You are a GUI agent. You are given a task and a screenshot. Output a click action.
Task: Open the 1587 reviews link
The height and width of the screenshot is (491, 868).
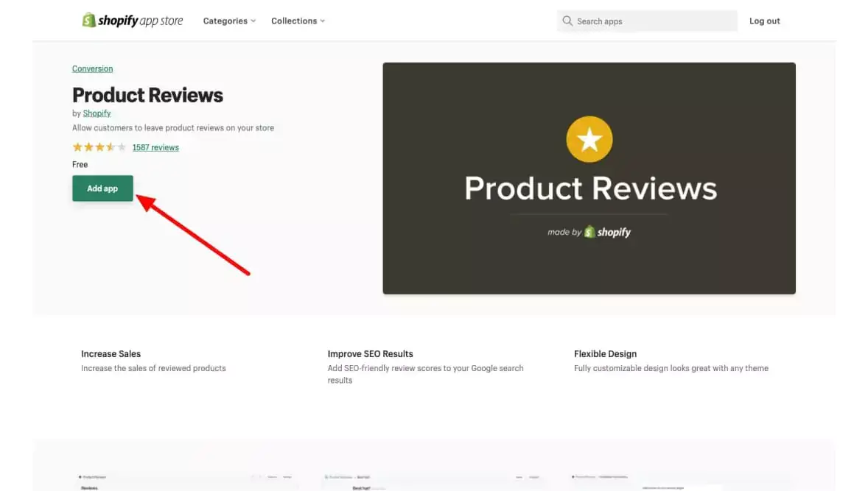tap(155, 148)
